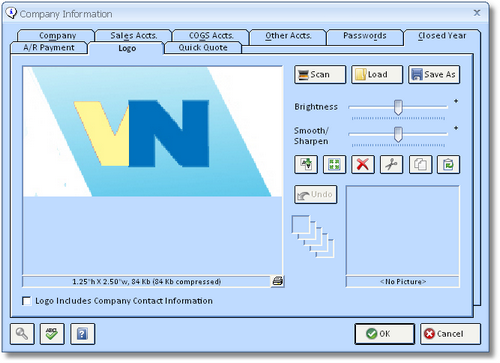Click the stacked frames image history icon
This screenshot has height=363, width=500.
tap(313, 236)
